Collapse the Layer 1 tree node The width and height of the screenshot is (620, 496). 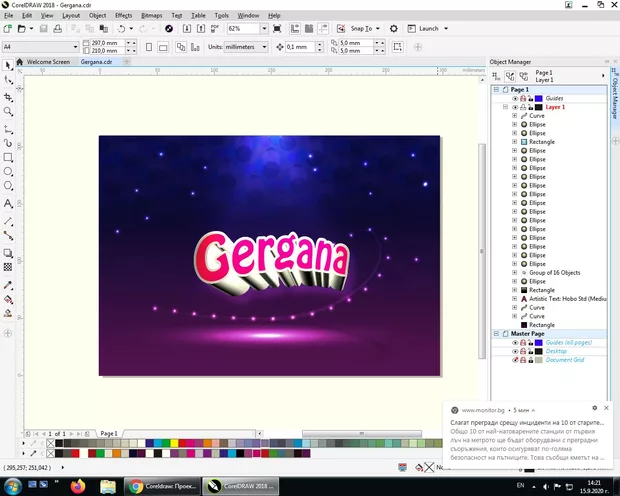coord(506,107)
